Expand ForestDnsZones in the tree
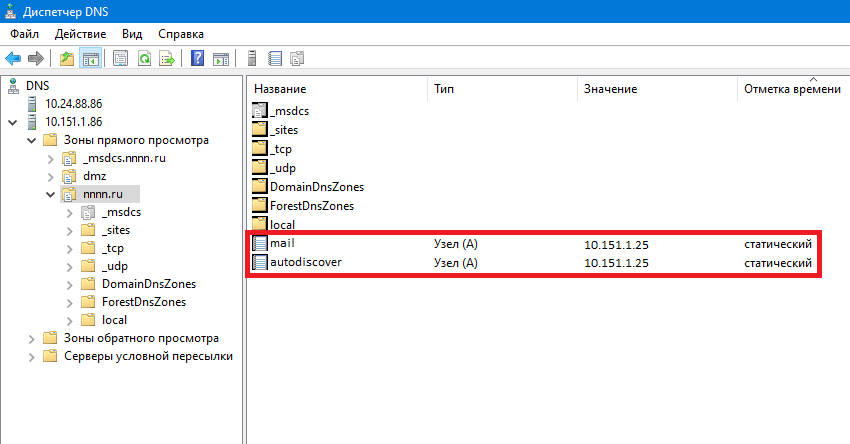 pos(69,303)
